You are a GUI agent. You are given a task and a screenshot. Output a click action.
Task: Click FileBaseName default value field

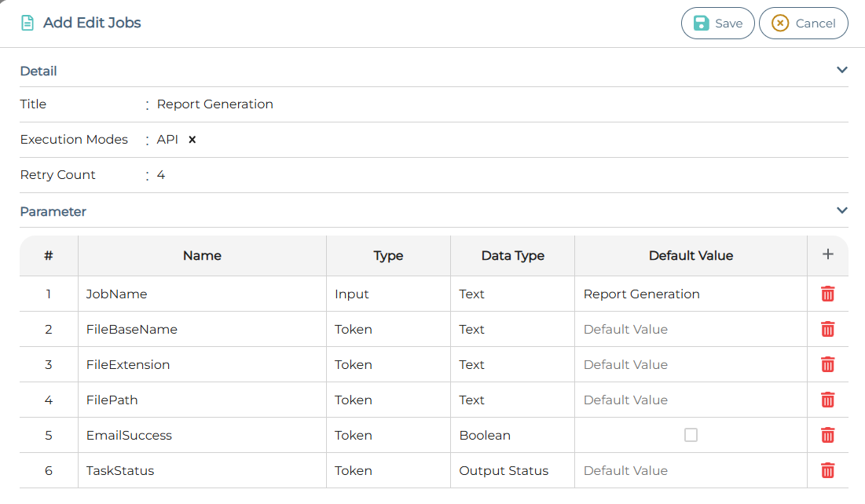691,329
